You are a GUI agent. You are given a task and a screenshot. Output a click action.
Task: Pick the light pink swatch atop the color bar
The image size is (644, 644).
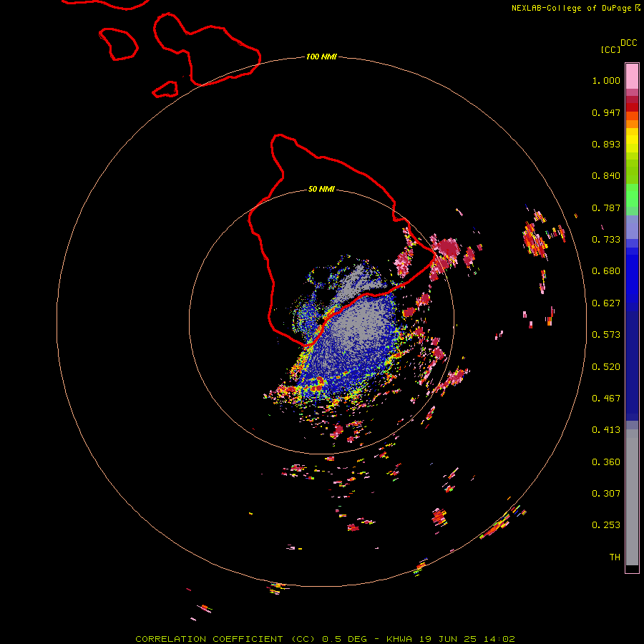click(x=632, y=76)
